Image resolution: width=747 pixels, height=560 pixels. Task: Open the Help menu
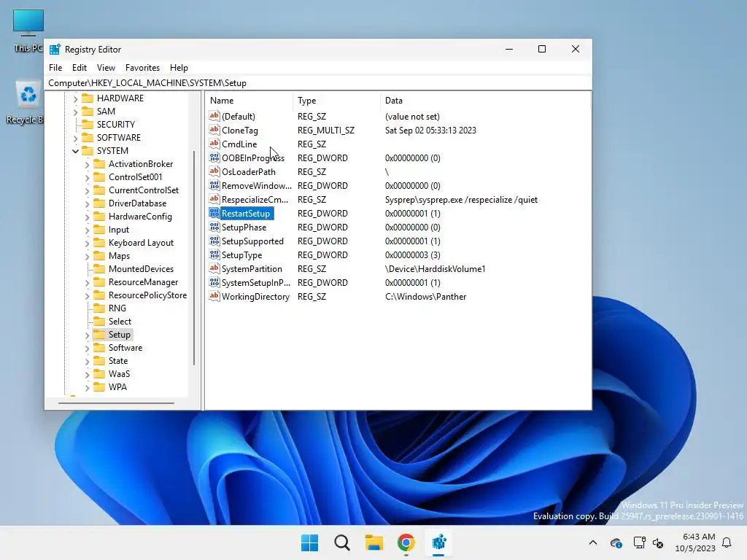179,68
